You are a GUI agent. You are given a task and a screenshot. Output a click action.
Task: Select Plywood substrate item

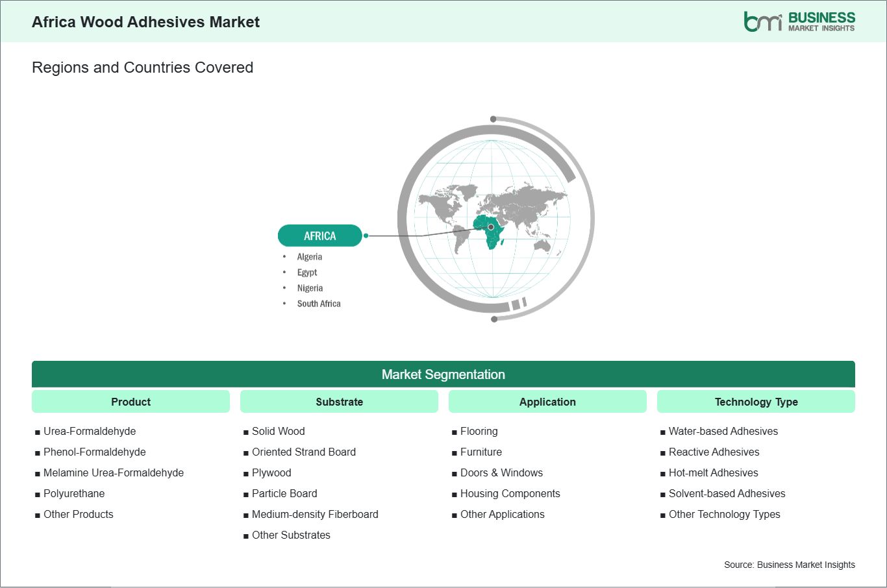tap(271, 472)
